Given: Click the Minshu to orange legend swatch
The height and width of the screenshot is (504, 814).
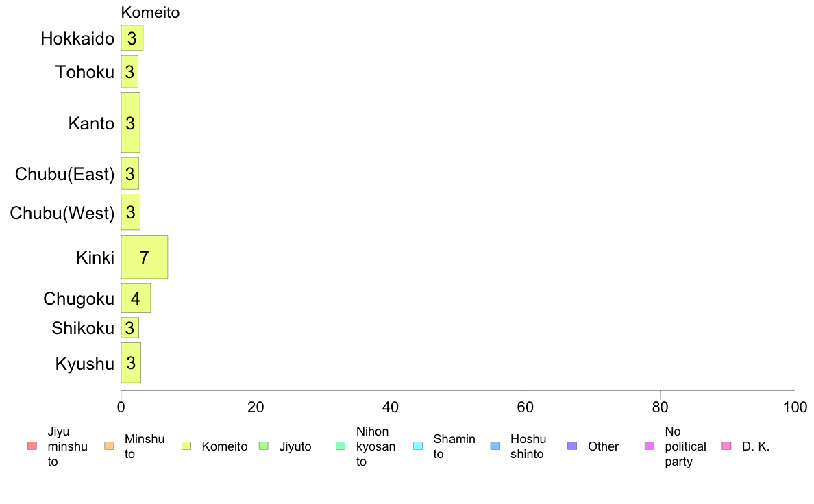Looking at the screenshot, I should [x=109, y=446].
